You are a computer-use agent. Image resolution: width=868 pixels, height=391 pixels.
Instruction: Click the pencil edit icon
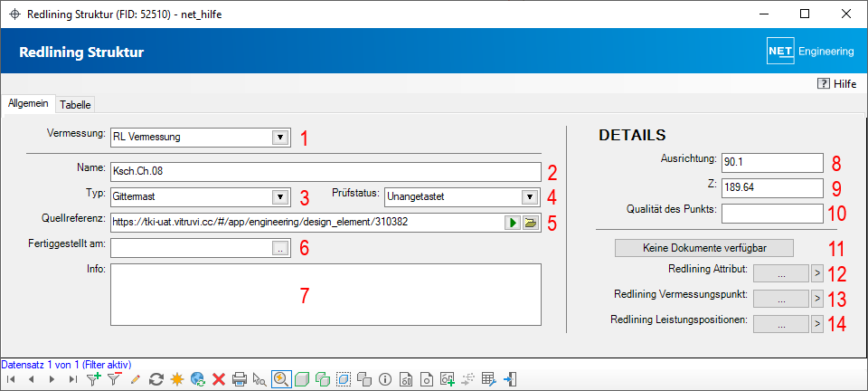tap(137, 379)
